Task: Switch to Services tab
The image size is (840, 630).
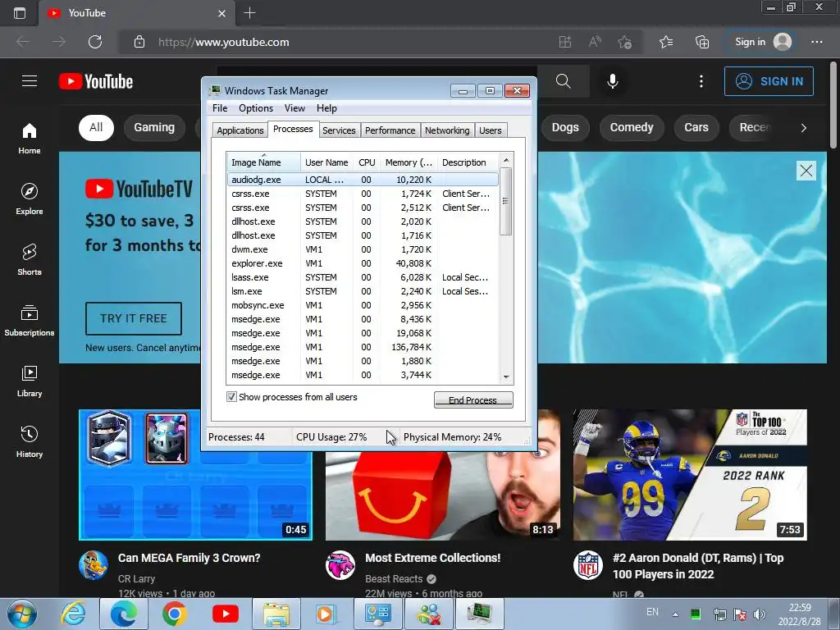Action: 339,130
